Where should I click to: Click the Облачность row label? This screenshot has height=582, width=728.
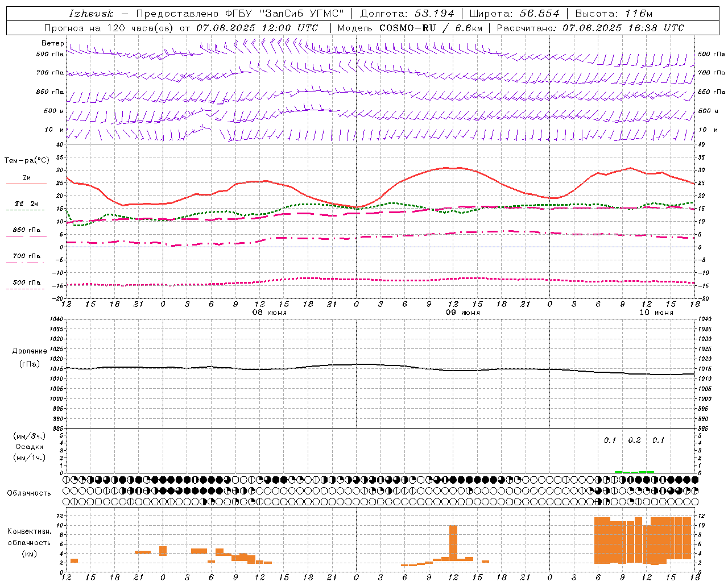tap(28, 493)
